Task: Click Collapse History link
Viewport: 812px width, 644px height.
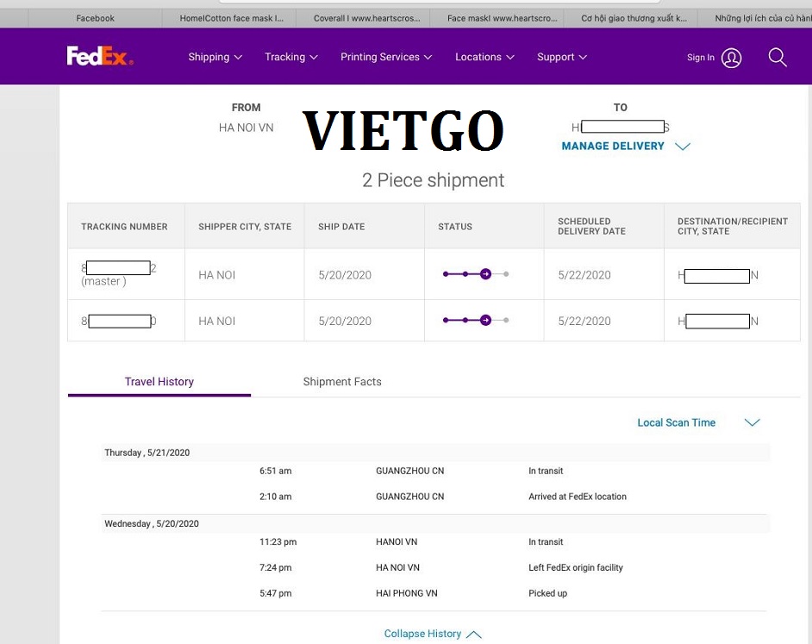Action: pyautogui.click(x=422, y=634)
